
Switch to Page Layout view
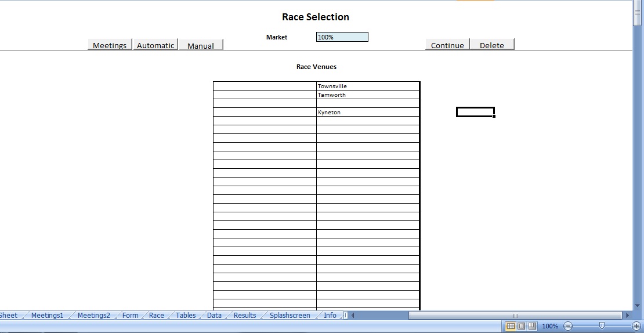pyautogui.click(x=521, y=326)
